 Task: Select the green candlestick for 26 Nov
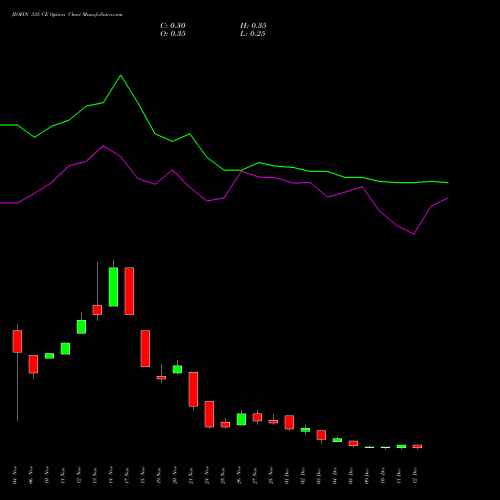pyautogui.click(x=241, y=419)
